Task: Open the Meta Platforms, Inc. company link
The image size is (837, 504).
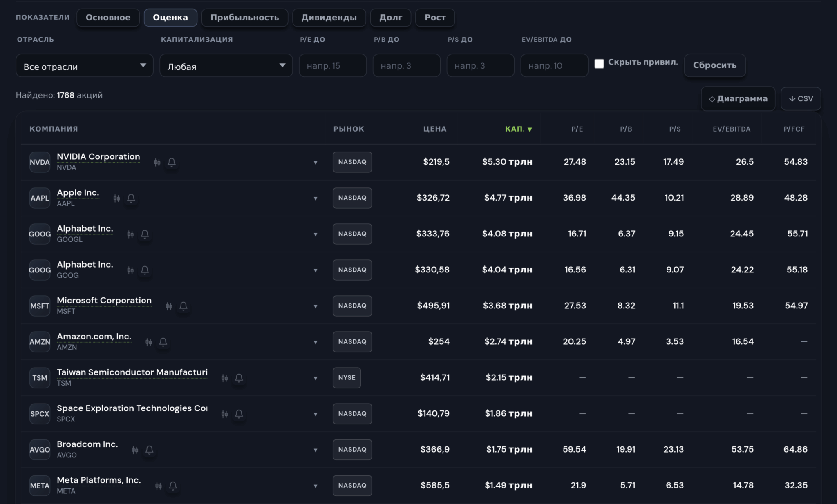Action: (x=99, y=480)
